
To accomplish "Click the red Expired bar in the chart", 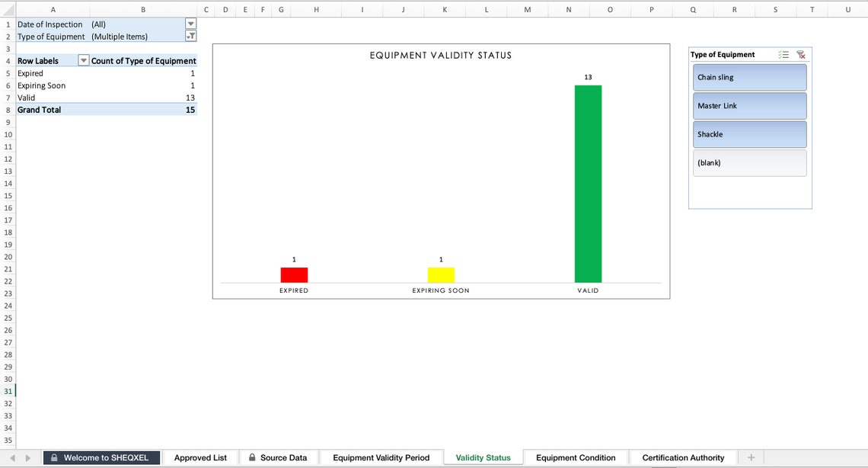I will click(294, 274).
